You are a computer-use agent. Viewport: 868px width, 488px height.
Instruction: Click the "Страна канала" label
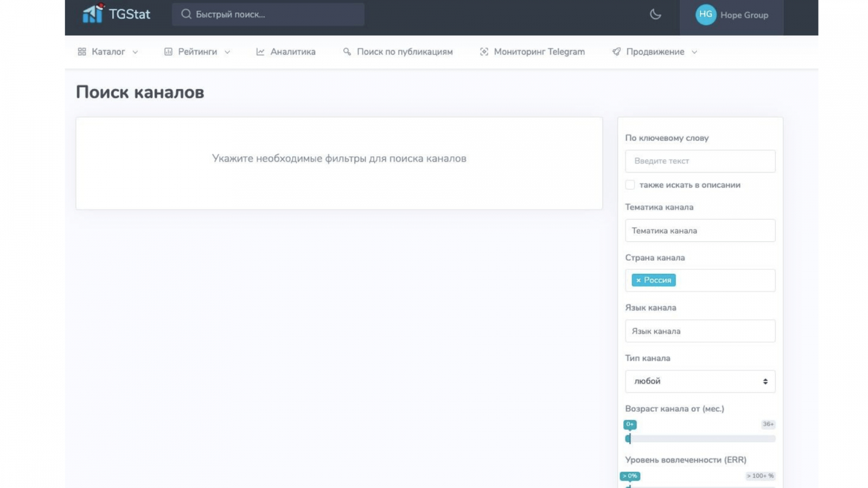[x=655, y=258]
